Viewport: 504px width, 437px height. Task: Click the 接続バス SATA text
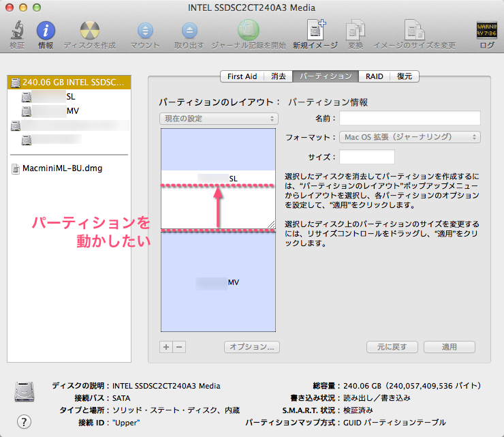(121, 398)
